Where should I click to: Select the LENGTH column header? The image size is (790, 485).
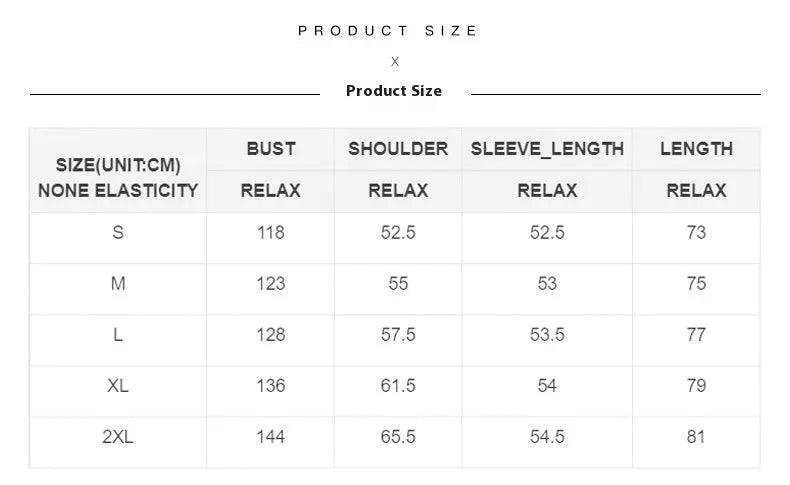point(696,149)
